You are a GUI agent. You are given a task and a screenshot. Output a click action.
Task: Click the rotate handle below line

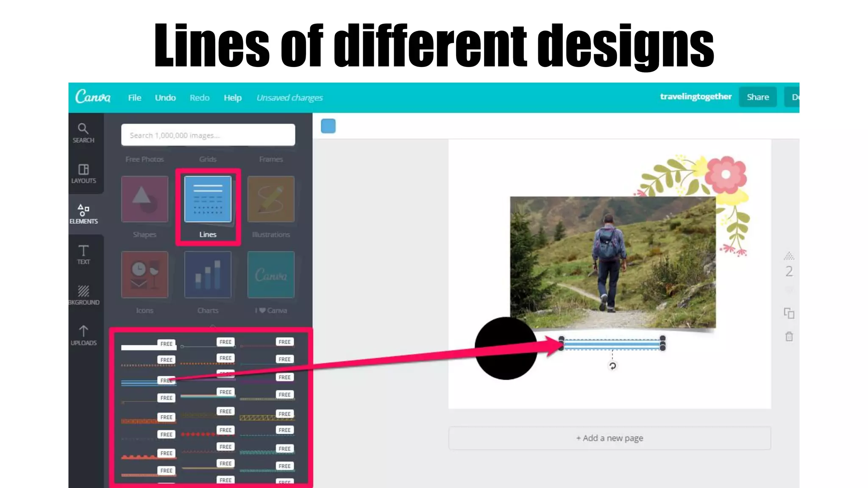point(612,366)
